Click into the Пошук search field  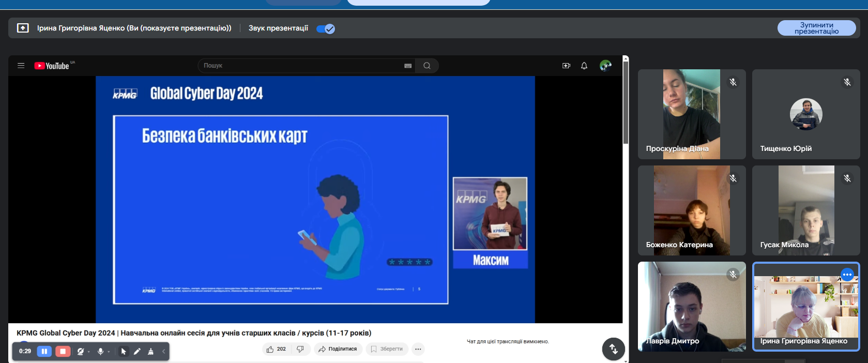click(300, 66)
